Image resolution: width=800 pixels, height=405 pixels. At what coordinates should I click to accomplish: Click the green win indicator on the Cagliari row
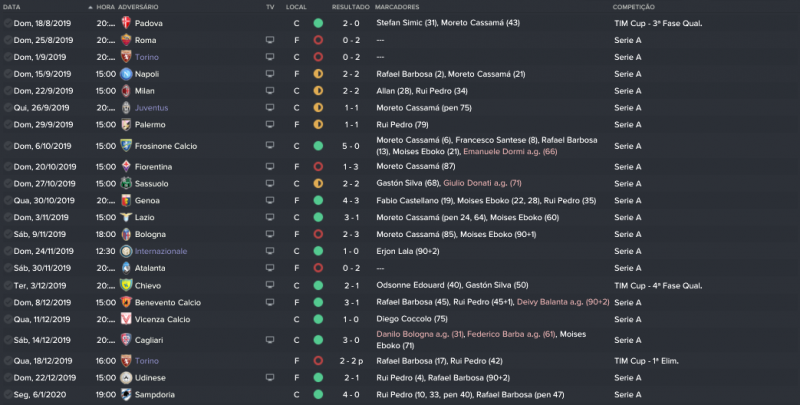click(318, 339)
